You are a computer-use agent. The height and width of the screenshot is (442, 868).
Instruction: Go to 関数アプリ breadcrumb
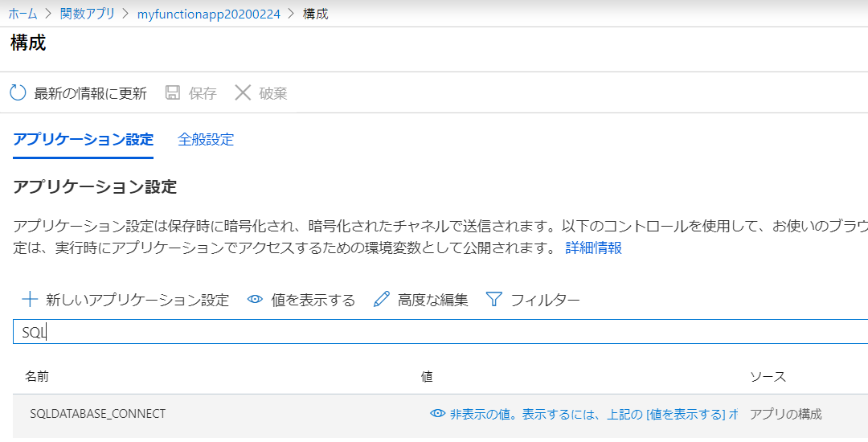coord(87,14)
